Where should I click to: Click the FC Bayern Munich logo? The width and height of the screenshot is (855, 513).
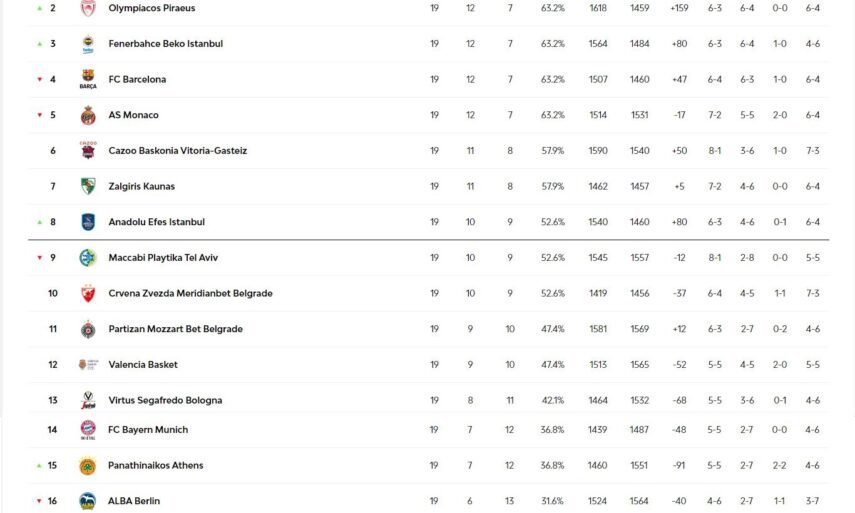pos(88,430)
